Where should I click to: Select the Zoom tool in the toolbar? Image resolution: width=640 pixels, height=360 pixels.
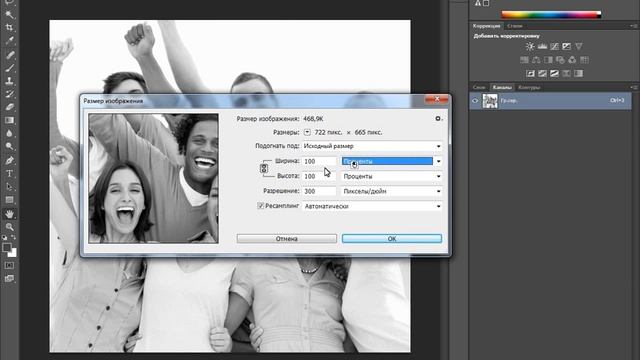(x=9, y=227)
